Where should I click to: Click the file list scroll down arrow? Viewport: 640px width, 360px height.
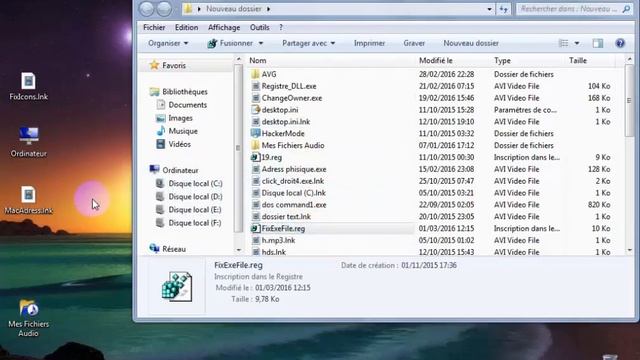629,250
